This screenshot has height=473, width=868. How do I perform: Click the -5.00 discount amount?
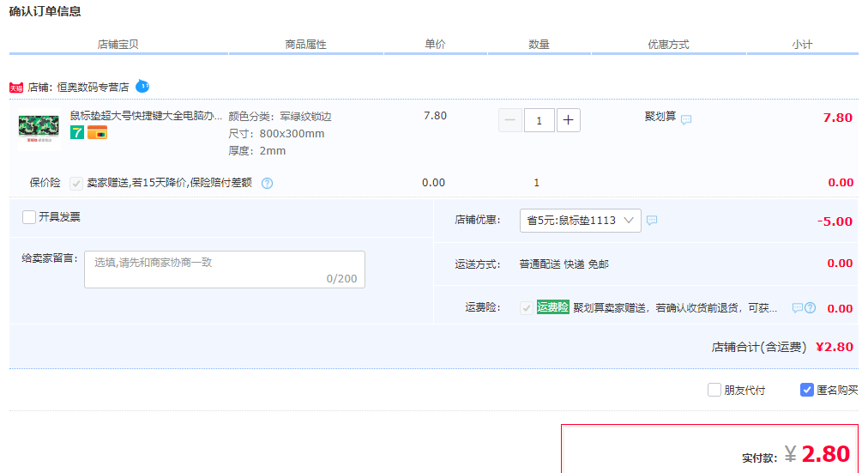(x=835, y=221)
